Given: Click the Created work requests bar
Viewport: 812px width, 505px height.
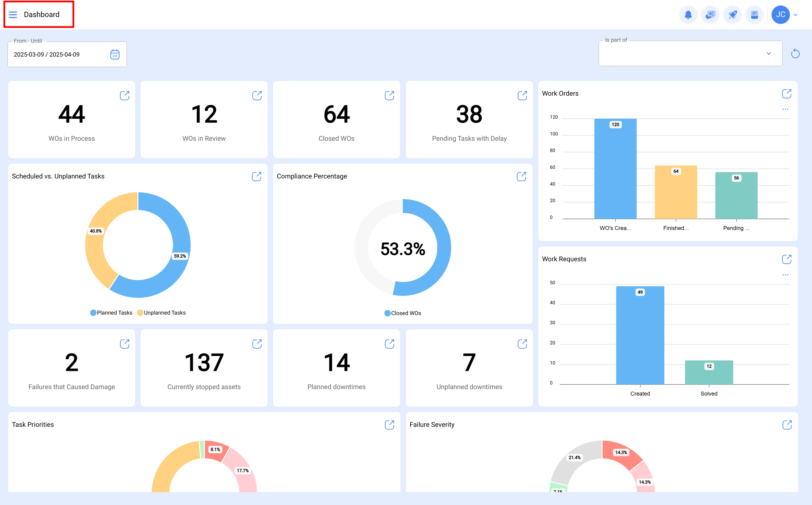Looking at the screenshot, I should [x=640, y=335].
